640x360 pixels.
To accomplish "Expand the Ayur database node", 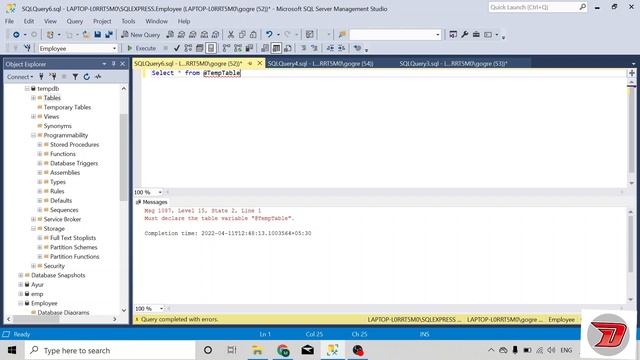I will coord(21,284).
